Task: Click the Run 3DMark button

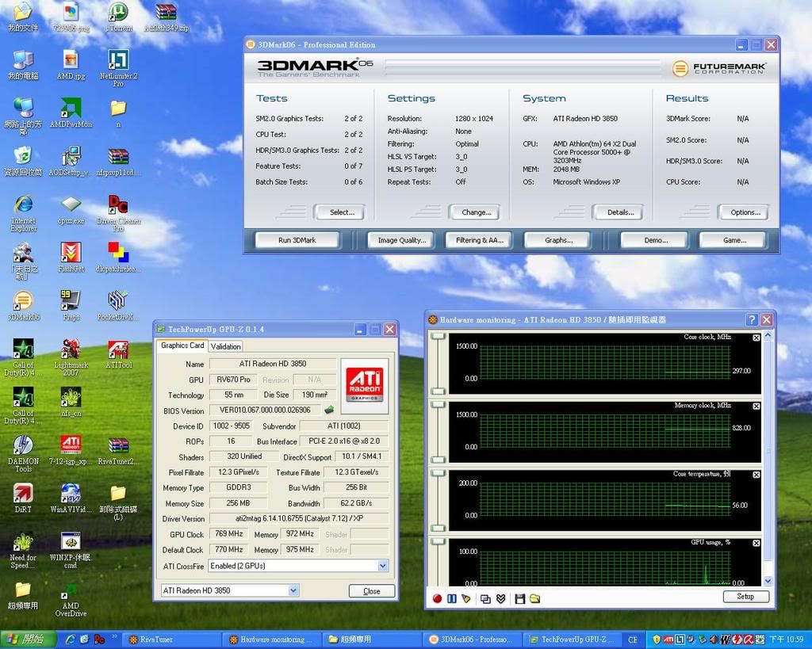Action: coord(297,240)
